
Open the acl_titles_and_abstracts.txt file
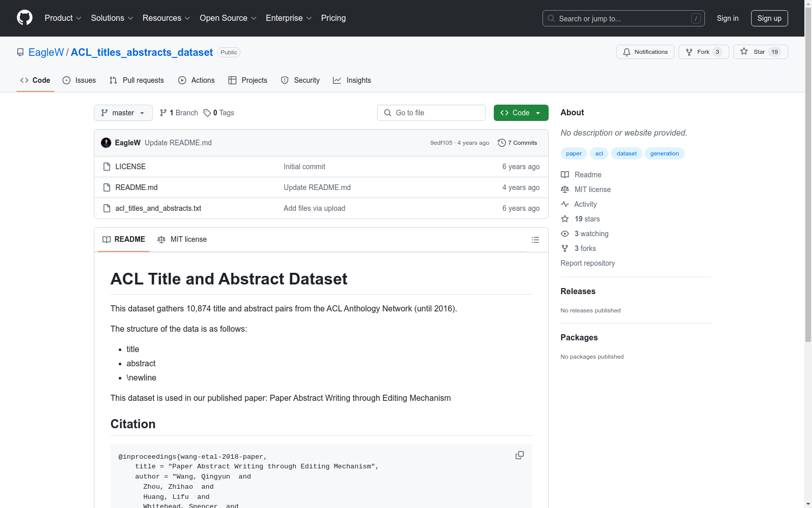pyautogui.click(x=158, y=208)
